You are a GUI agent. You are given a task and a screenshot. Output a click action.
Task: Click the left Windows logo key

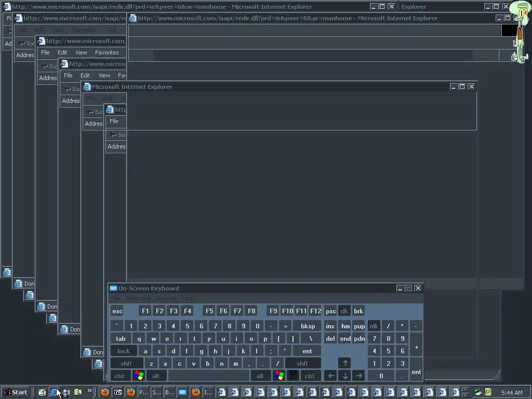[x=139, y=376]
